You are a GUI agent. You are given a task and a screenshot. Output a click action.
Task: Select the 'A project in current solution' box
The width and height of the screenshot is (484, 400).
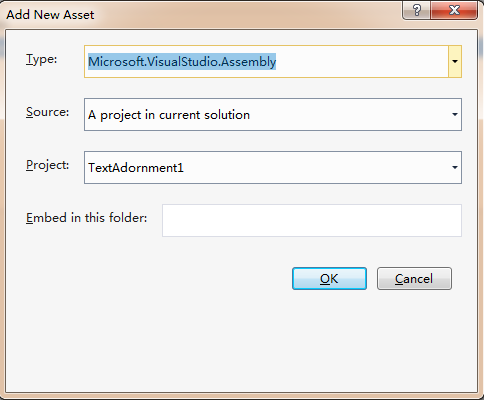tap(273, 115)
